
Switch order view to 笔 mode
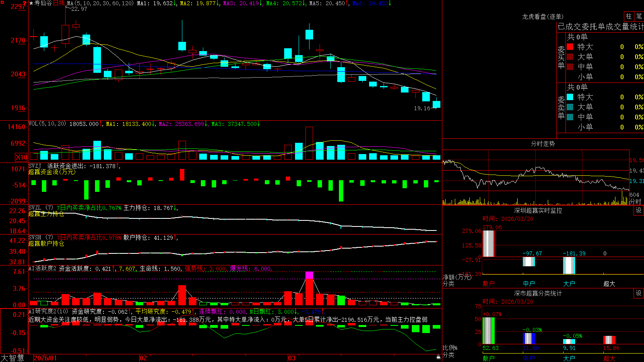pos(639,16)
